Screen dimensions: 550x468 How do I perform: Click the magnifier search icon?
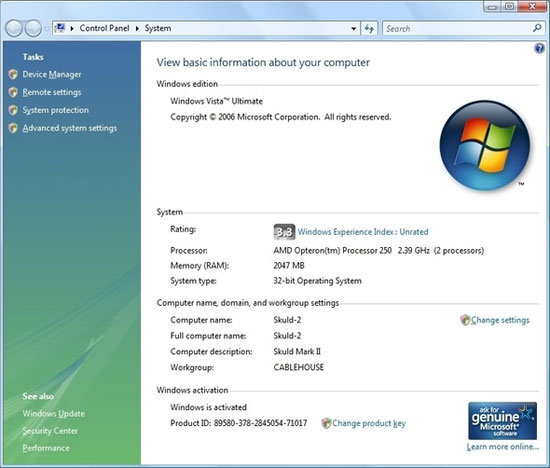coord(537,28)
